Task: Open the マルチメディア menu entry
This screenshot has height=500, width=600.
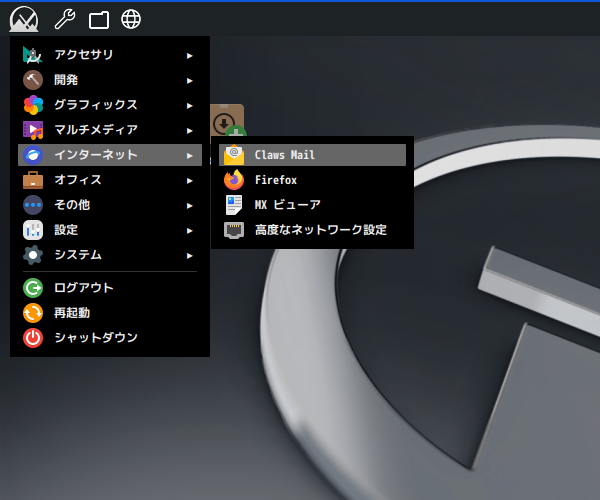Action: pyautogui.click(x=110, y=130)
